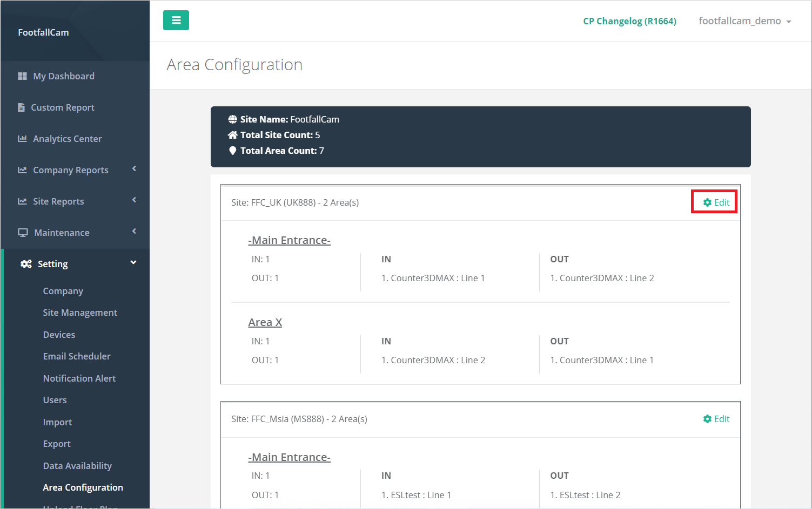
Task: Open the CP Changelog (R1664) link
Action: 629,21
